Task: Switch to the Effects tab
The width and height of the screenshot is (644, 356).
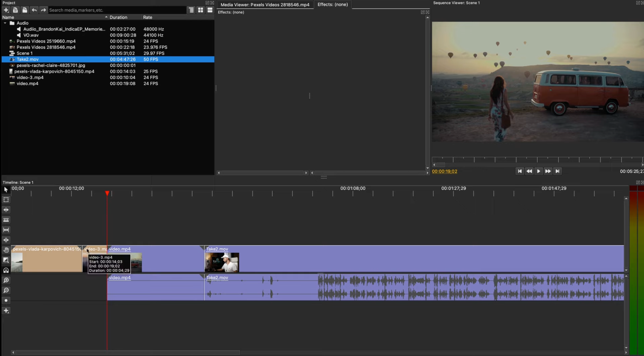Action: pos(332,4)
